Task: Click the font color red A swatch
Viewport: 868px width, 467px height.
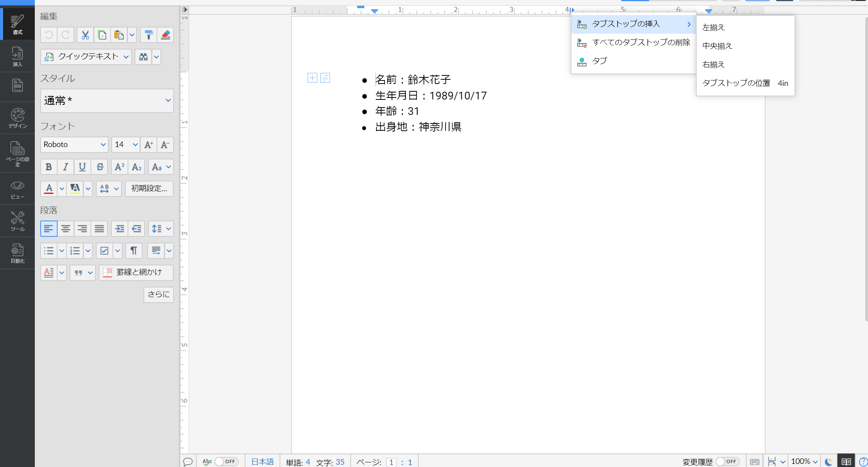Action: 49,188
